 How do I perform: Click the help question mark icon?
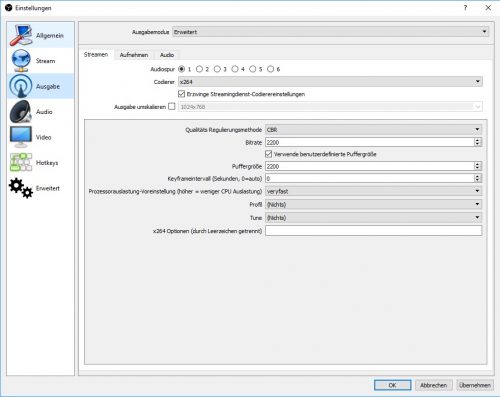465,8
